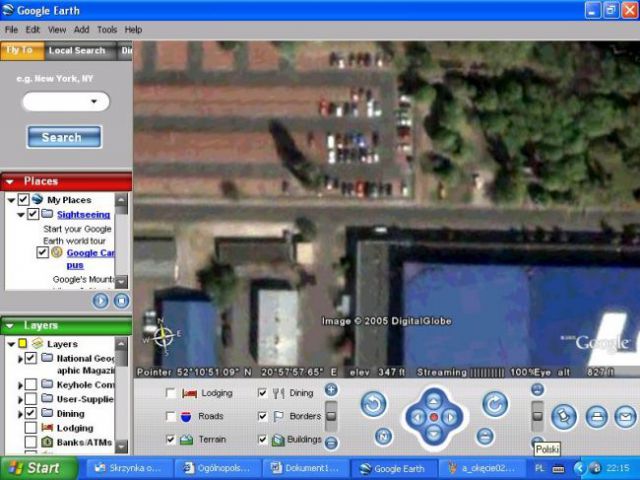The image size is (640, 480).
Task: Switch to Dokument1 taskbar window
Action: (x=306, y=468)
